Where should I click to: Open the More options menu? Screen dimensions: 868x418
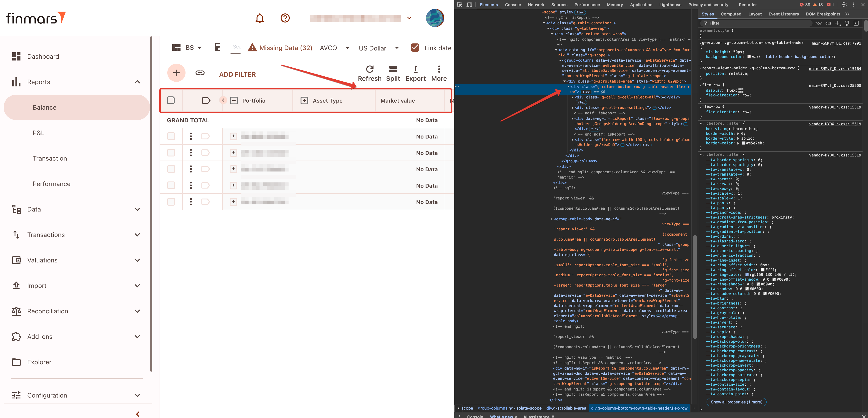click(x=439, y=69)
